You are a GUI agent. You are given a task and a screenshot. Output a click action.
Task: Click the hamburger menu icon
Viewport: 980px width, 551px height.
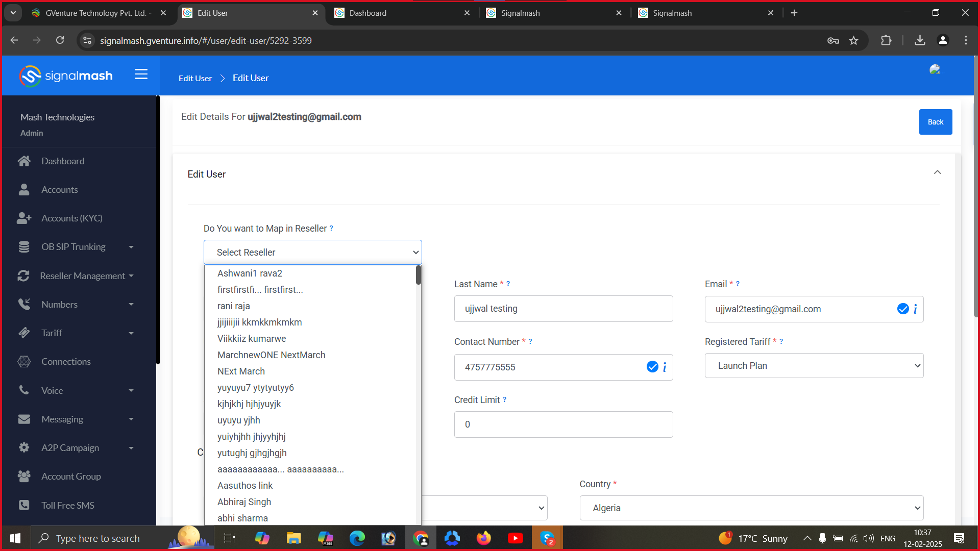141,74
